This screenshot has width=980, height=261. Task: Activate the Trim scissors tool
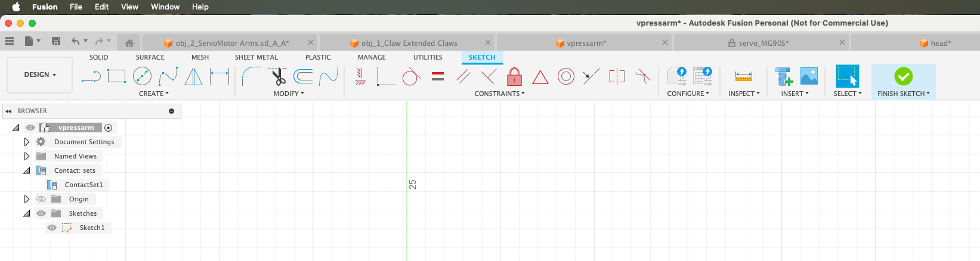click(x=277, y=76)
